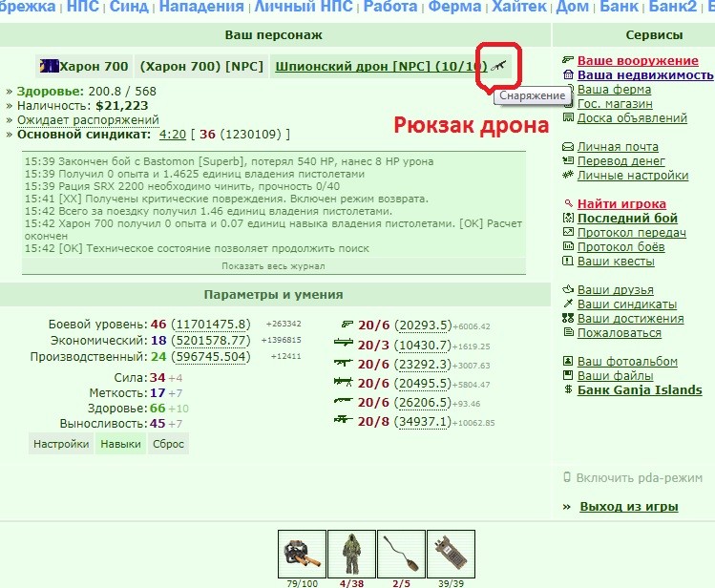The width and height of the screenshot is (715, 588).
Task: Open the Банк2 menu item
Action: click(673, 7)
